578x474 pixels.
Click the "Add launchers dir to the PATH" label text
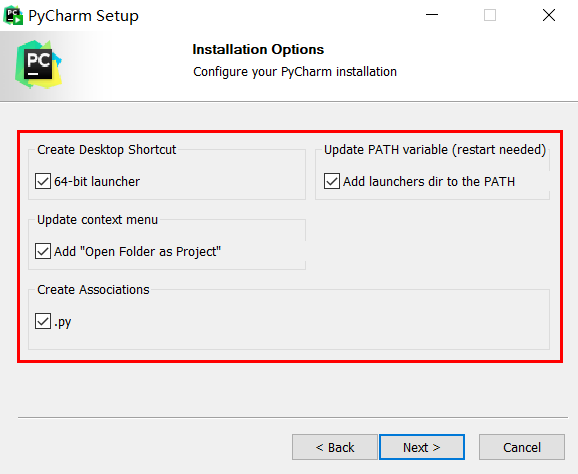(x=429, y=181)
